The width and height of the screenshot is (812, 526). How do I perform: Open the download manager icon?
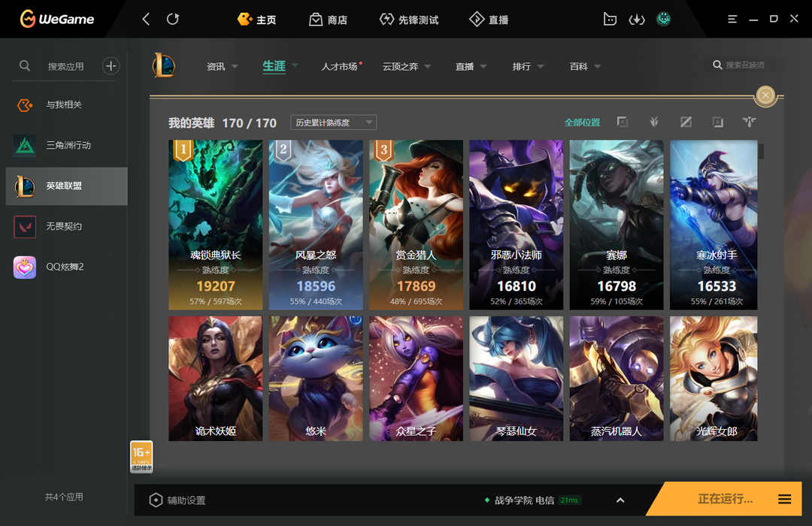click(x=637, y=20)
